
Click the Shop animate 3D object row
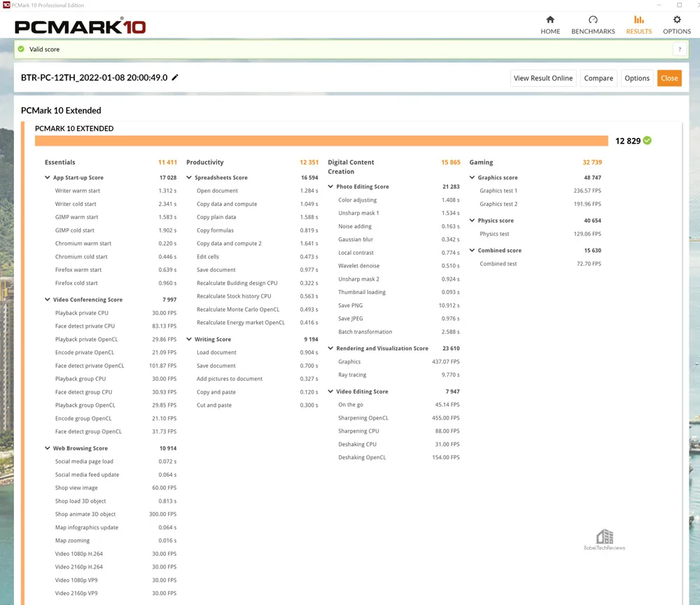pos(115,514)
